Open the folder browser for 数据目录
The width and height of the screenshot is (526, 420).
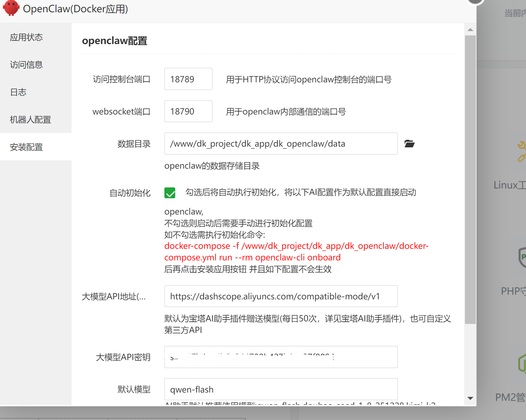409,144
